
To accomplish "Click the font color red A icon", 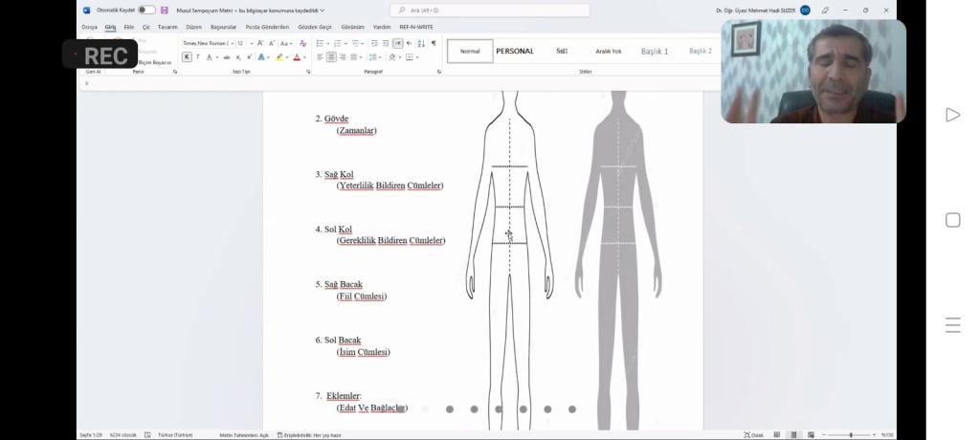I will coord(297,57).
